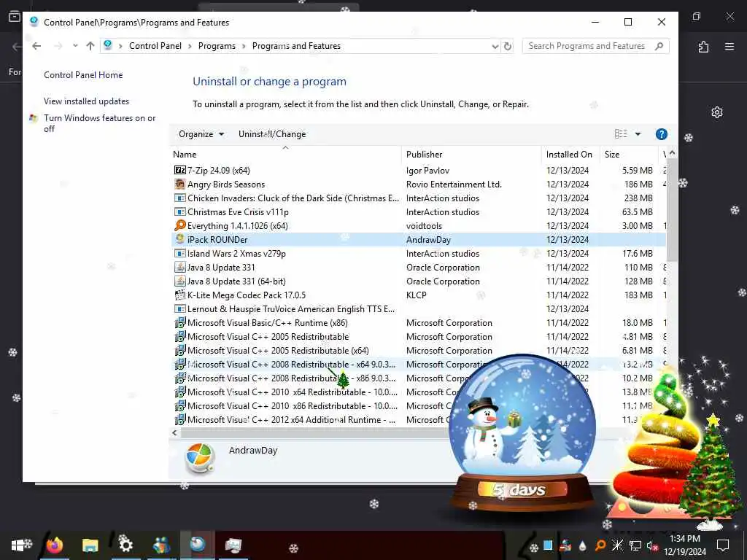Screen dimensions: 747x560
Task: Open the browser hamburger menu behind
Action: (729, 47)
